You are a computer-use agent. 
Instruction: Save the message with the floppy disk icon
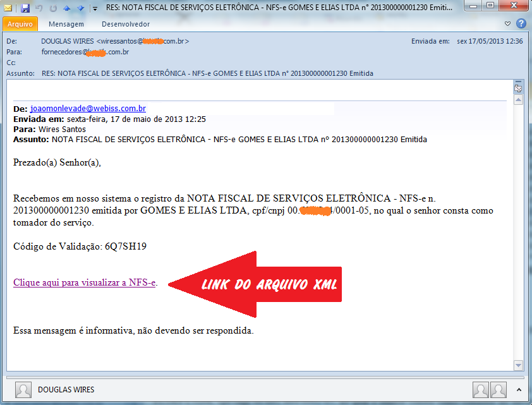(25, 8)
